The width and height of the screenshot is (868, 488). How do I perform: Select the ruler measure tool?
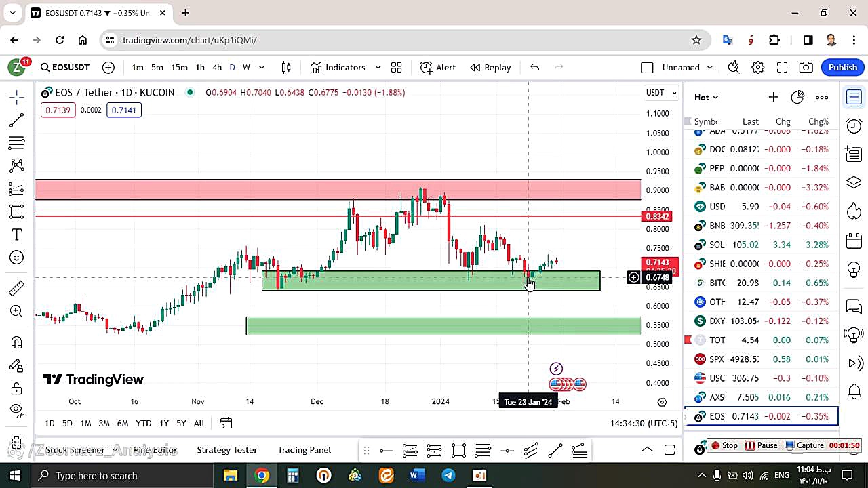(17, 289)
